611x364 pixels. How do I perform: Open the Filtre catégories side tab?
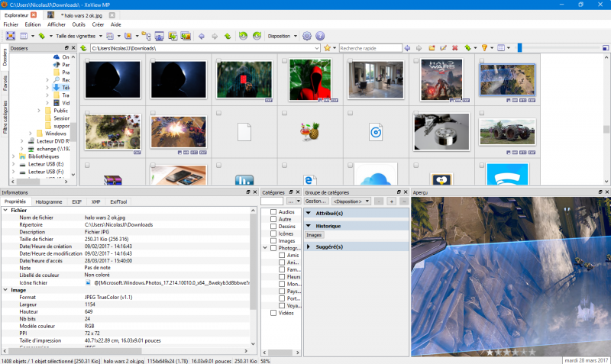point(5,117)
